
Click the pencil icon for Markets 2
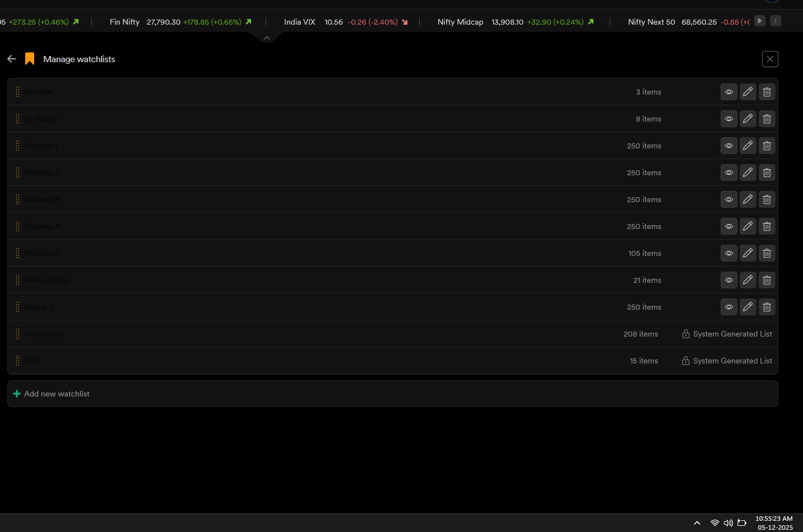click(748, 172)
